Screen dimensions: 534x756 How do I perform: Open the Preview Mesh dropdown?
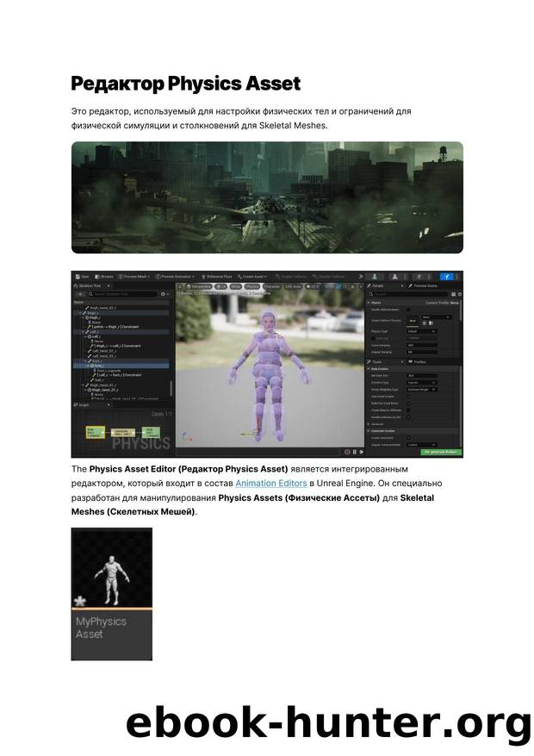(x=133, y=277)
